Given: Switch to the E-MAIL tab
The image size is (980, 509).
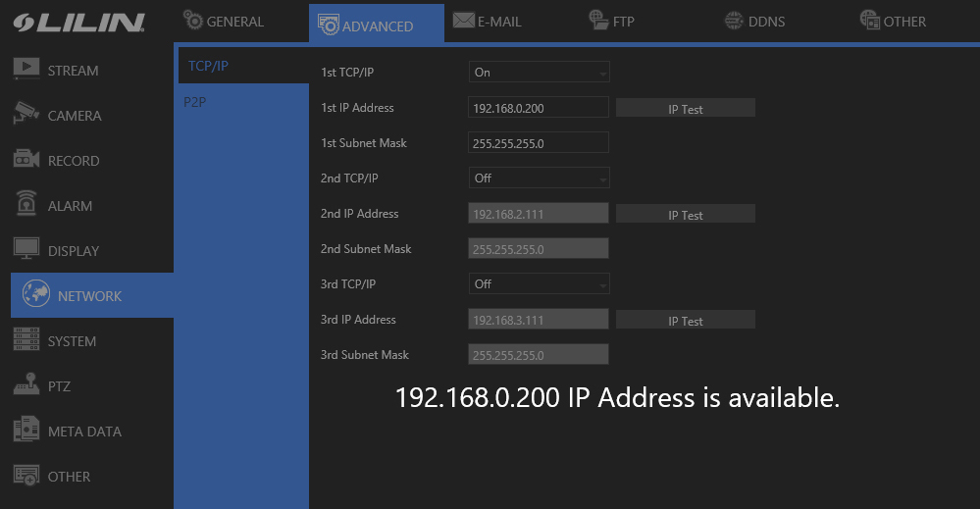Looking at the screenshot, I should coord(488,22).
